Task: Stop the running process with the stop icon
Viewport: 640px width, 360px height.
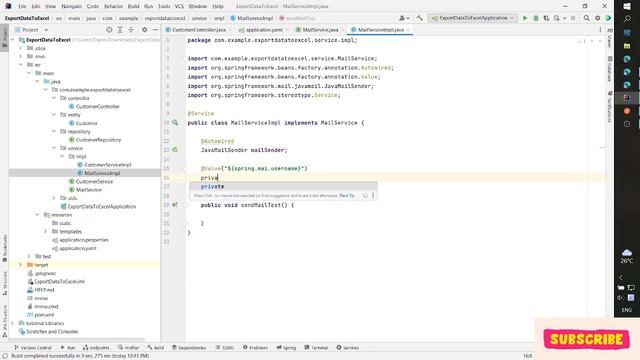Action: 573,18
